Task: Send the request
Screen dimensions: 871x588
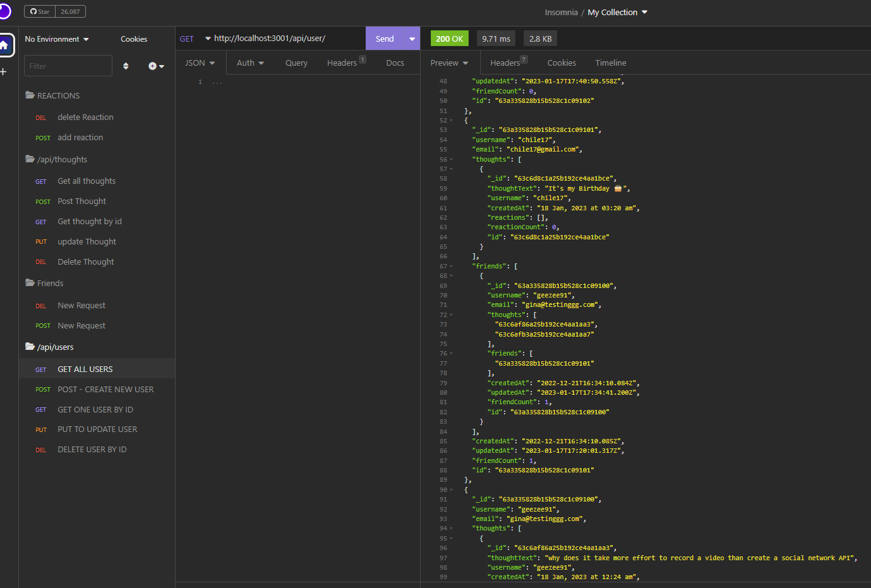Action: (385, 39)
